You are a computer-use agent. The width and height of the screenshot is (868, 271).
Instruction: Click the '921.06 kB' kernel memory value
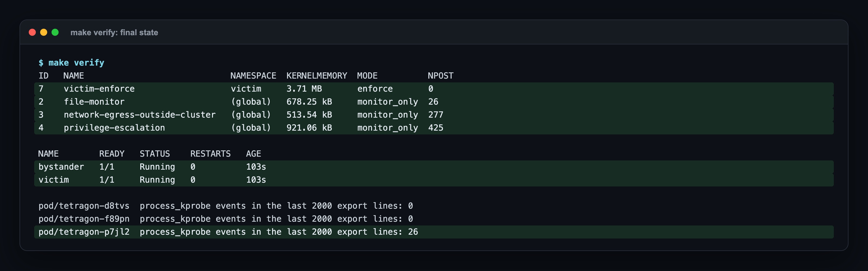click(309, 128)
